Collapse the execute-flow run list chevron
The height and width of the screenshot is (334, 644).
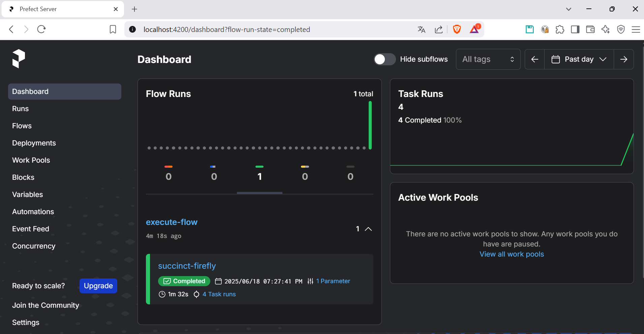(x=368, y=229)
